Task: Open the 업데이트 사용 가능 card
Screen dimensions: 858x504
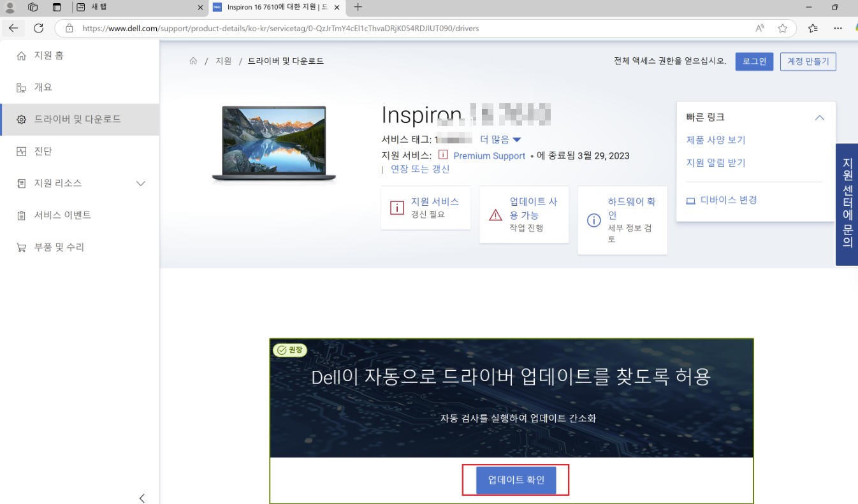Action: [x=524, y=215]
